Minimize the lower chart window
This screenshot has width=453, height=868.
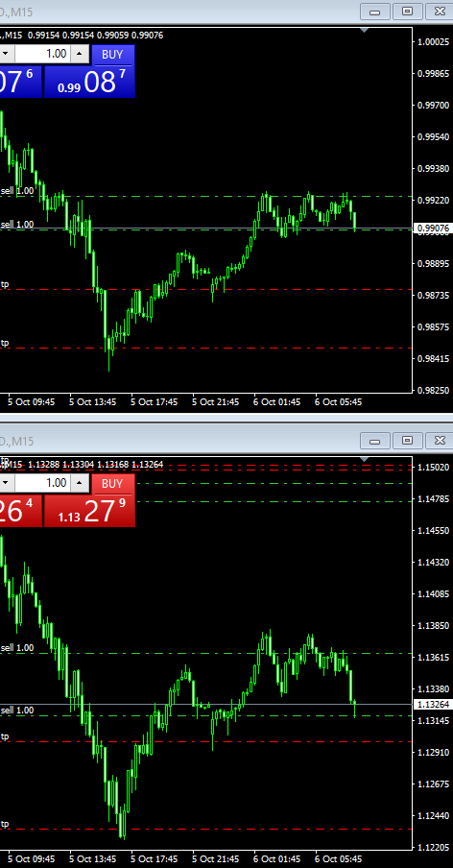pos(375,441)
